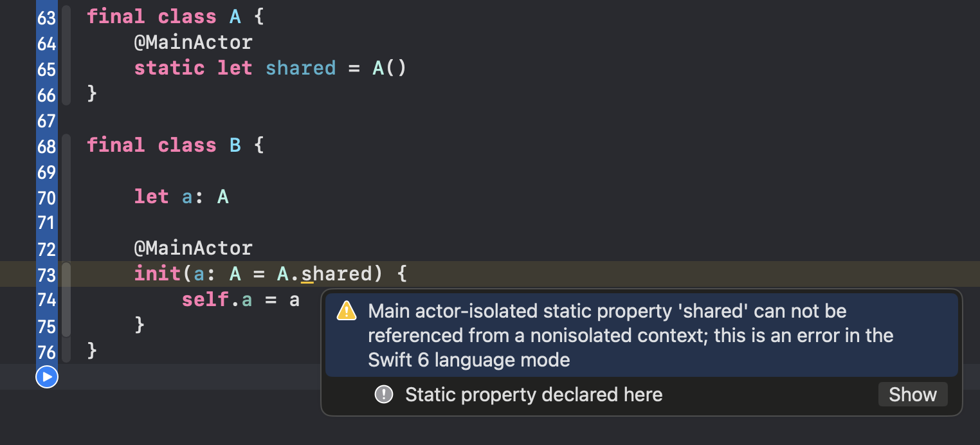Click the underlined 'shared' in init
This screenshot has height=445, width=980.
tap(336, 274)
